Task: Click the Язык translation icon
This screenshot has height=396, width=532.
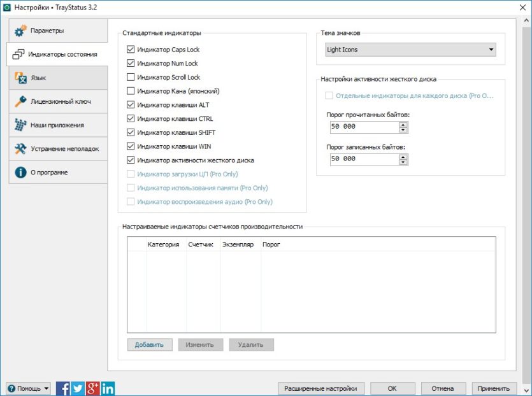Action: tap(20, 78)
